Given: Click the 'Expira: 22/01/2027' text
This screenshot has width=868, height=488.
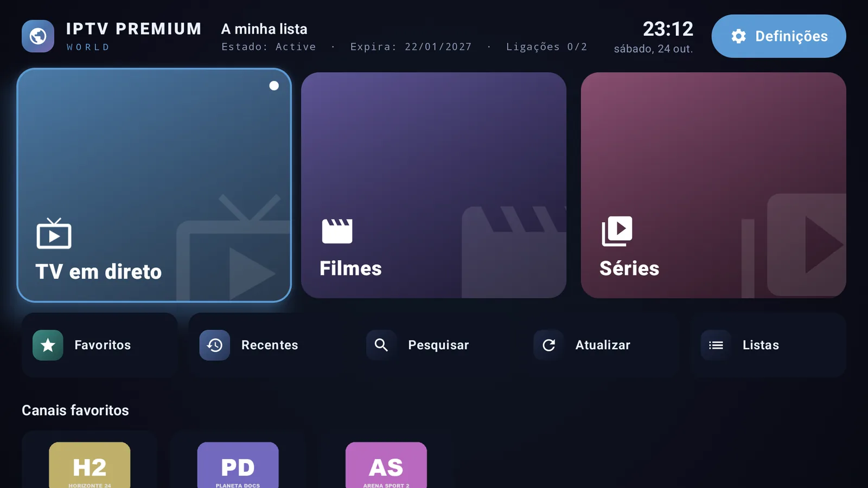Looking at the screenshot, I should tap(411, 47).
